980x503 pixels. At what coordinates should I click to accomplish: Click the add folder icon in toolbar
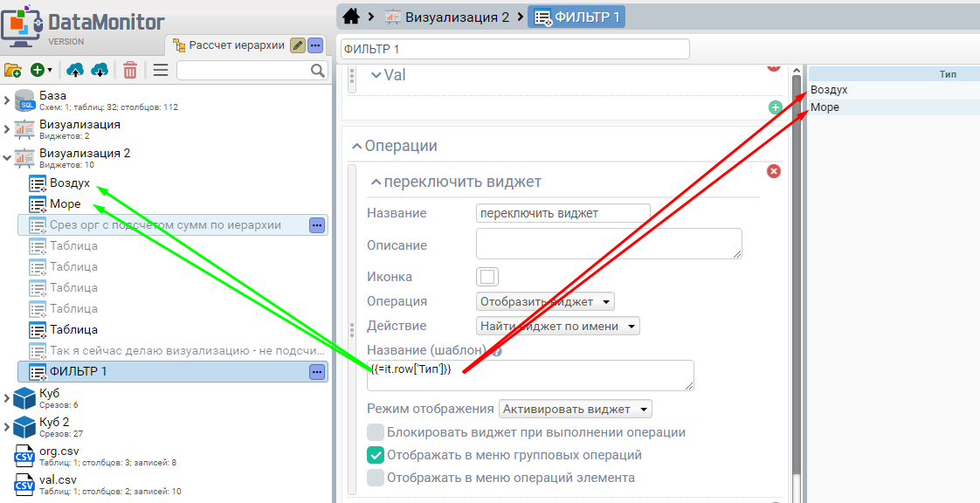point(13,70)
